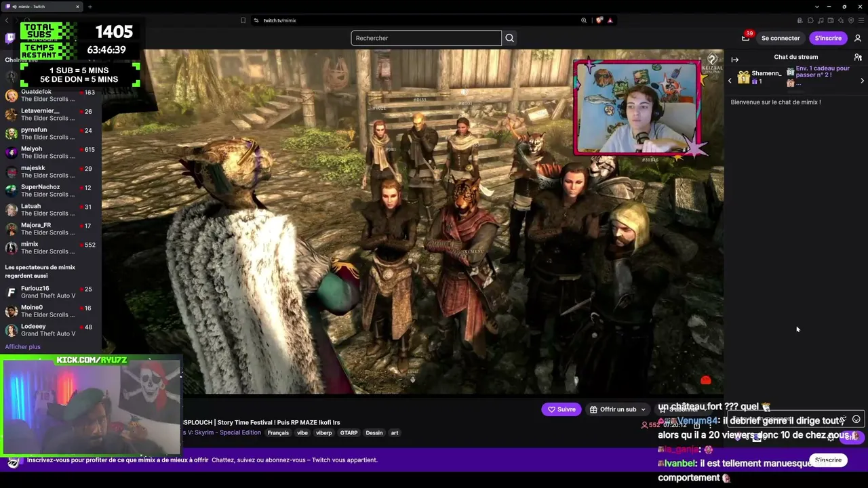Follow the channel with Suivre button
The width and height of the screenshot is (868, 488).
click(x=561, y=409)
